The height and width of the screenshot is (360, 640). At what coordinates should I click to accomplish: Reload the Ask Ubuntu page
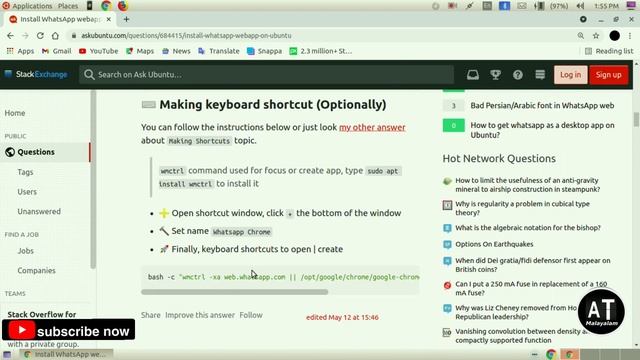(40, 36)
